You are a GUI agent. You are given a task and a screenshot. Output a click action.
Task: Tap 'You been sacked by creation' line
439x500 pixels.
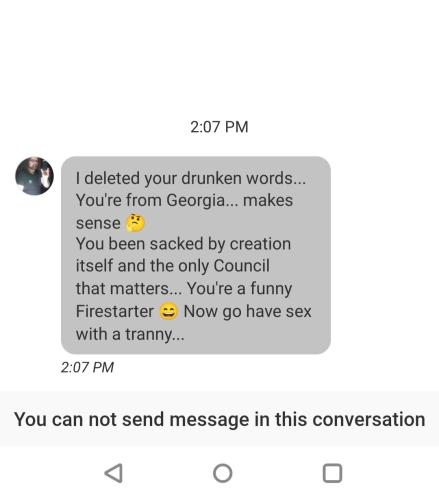click(x=183, y=244)
